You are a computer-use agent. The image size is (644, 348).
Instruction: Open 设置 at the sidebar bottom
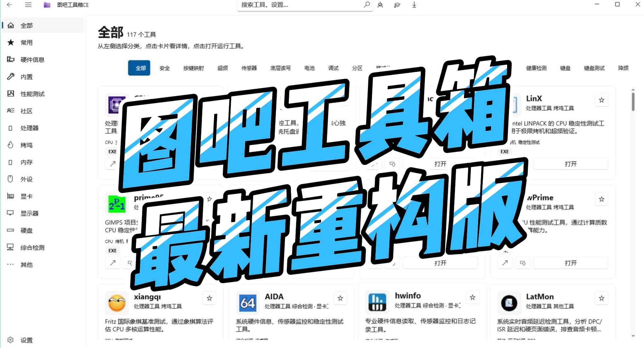click(x=43, y=340)
